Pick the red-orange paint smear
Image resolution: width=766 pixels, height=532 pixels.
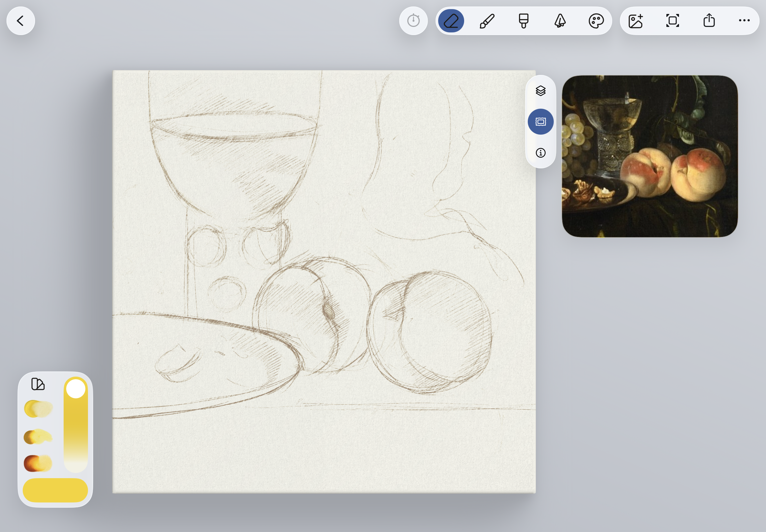point(38,463)
